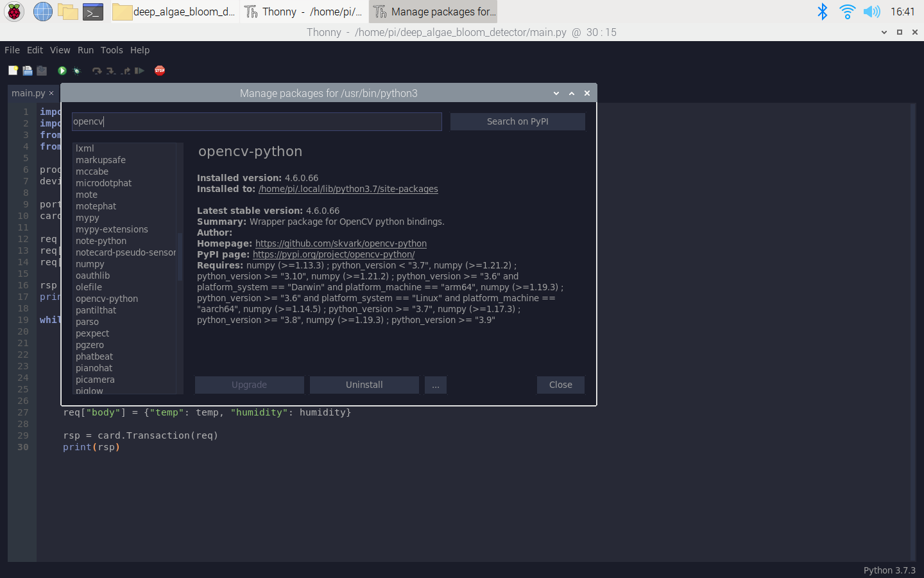Step out of the current frame
The image size is (924, 578).
click(x=125, y=71)
